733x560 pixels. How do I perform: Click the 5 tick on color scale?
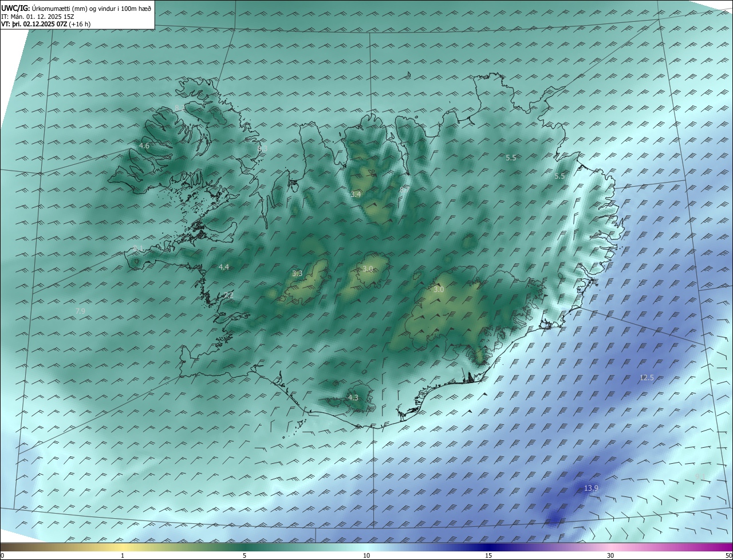(245, 555)
